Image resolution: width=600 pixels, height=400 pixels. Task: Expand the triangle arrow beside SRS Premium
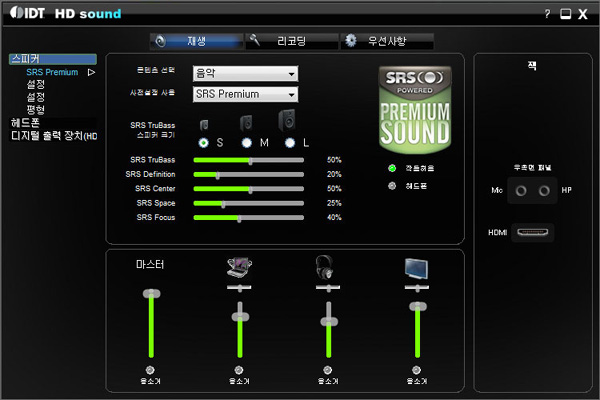click(91, 72)
